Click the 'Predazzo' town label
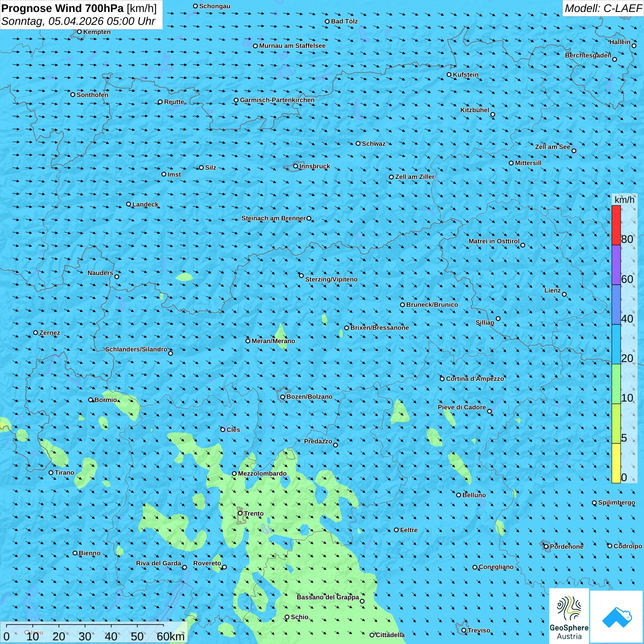644x644 pixels. click(318, 441)
